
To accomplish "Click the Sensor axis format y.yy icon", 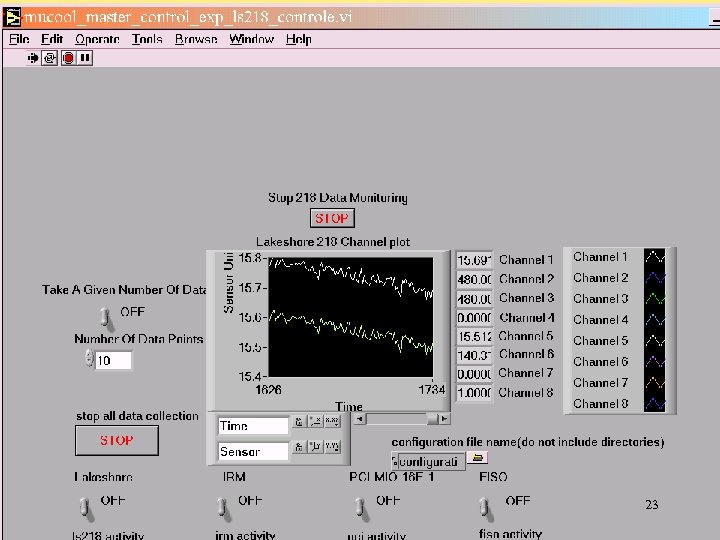I will [332, 446].
